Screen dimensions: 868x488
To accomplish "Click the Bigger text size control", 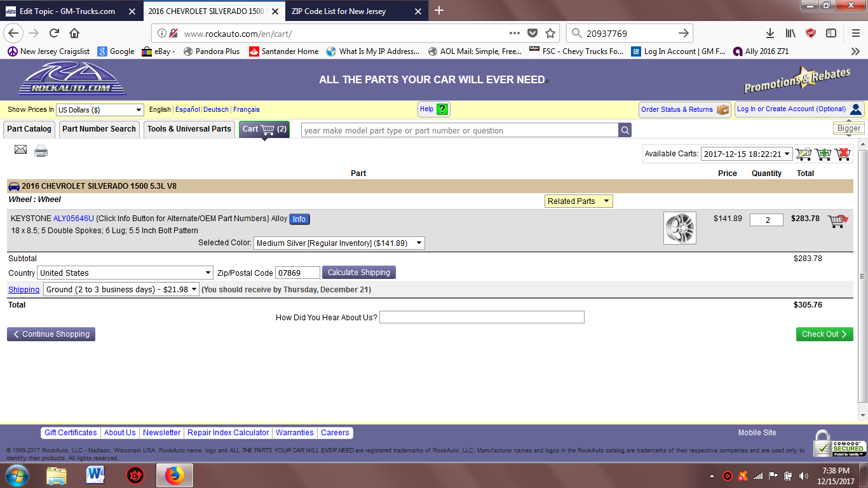I will click(849, 128).
